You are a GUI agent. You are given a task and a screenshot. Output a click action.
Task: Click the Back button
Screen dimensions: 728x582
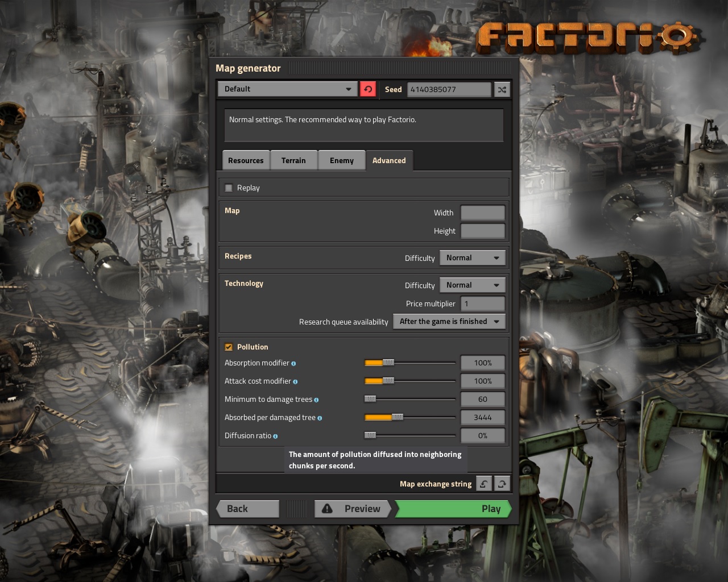tap(248, 509)
